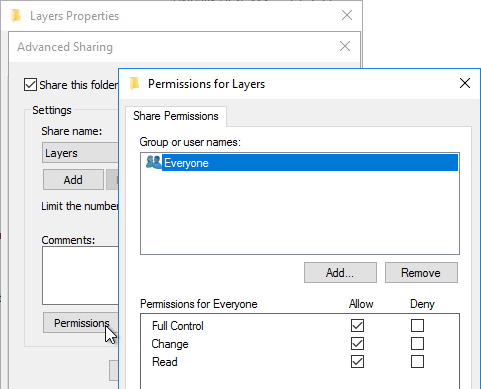Close the Advanced Sharing dialog
This screenshot has height=389, width=481.
coord(345,46)
